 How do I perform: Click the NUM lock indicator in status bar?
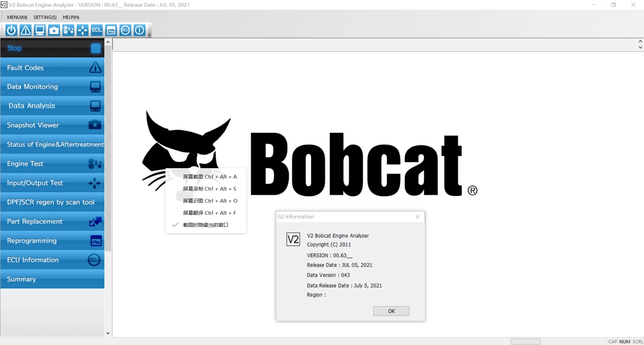pyautogui.click(x=625, y=341)
